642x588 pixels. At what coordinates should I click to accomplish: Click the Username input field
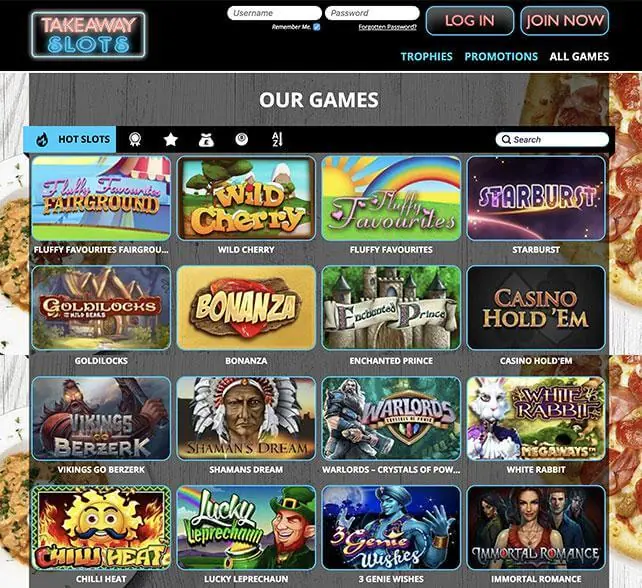pos(274,13)
